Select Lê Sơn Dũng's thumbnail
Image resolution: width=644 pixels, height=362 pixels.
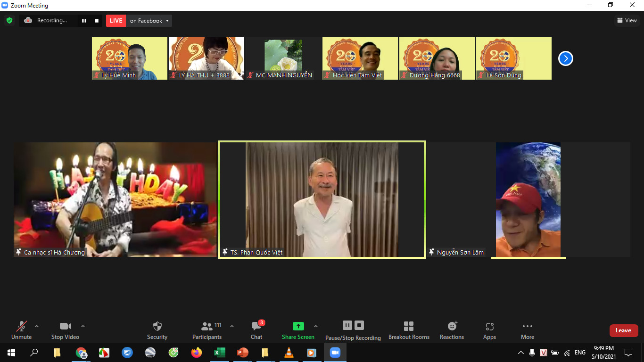pyautogui.click(x=514, y=58)
